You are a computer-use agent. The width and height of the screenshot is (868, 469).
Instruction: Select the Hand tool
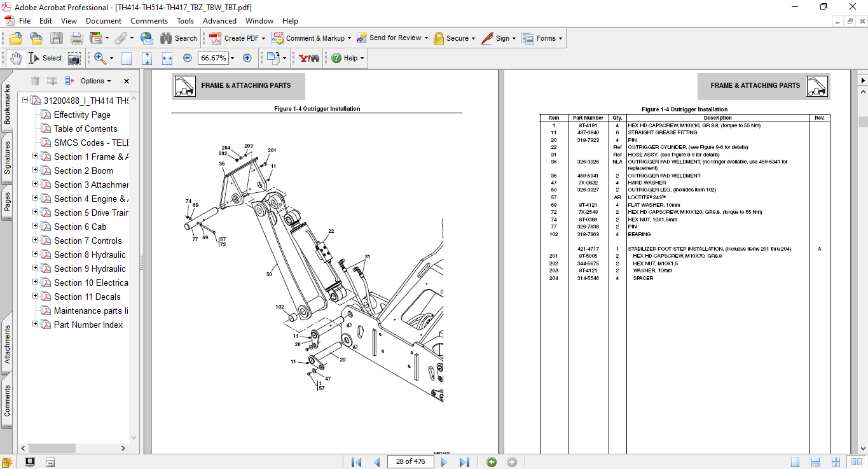(16, 58)
